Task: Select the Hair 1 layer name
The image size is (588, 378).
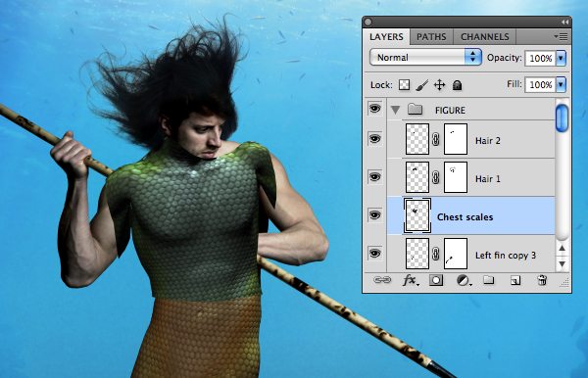Action: [x=487, y=179]
